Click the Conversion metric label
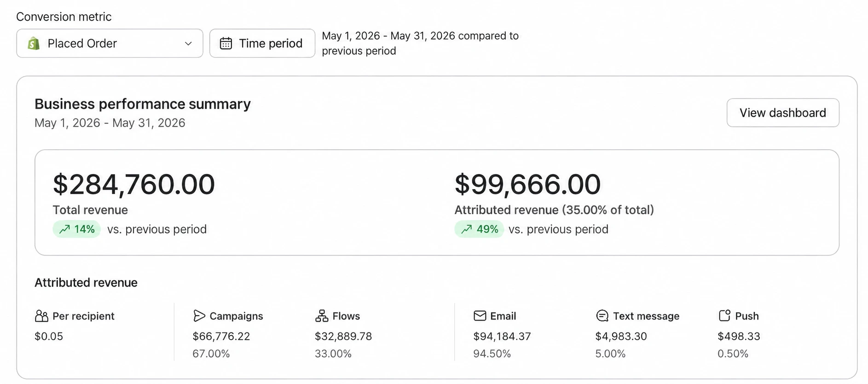Viewport: 868px width, 384px height. 64,17
